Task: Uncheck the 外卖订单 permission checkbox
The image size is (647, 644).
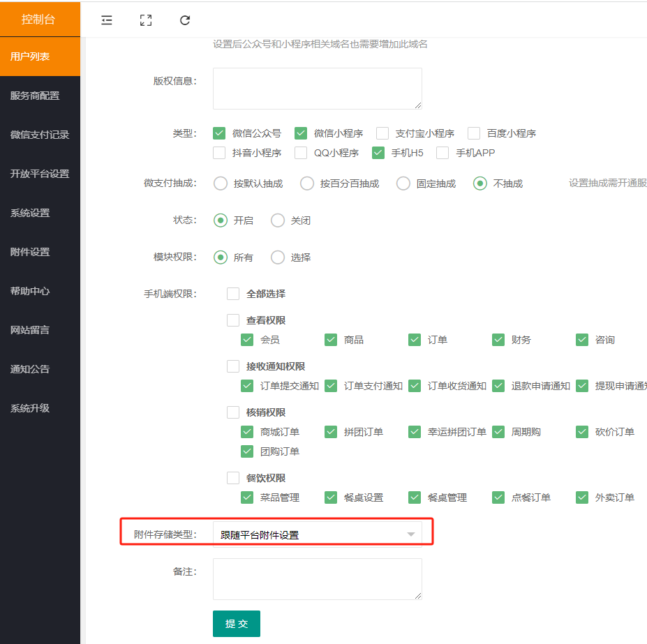Action: pyautogui.click(x=582, y=497)
